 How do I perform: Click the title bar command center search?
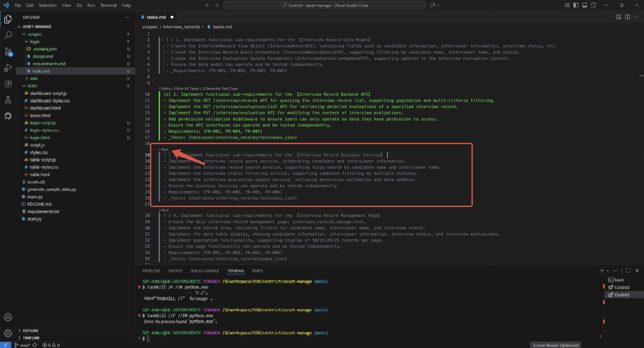pyautogui.click(x=325, y=5)
